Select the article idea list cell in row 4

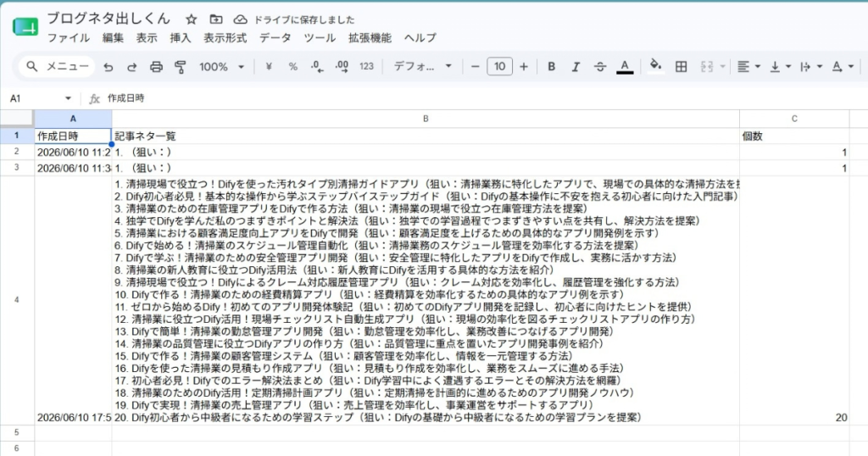426,301
